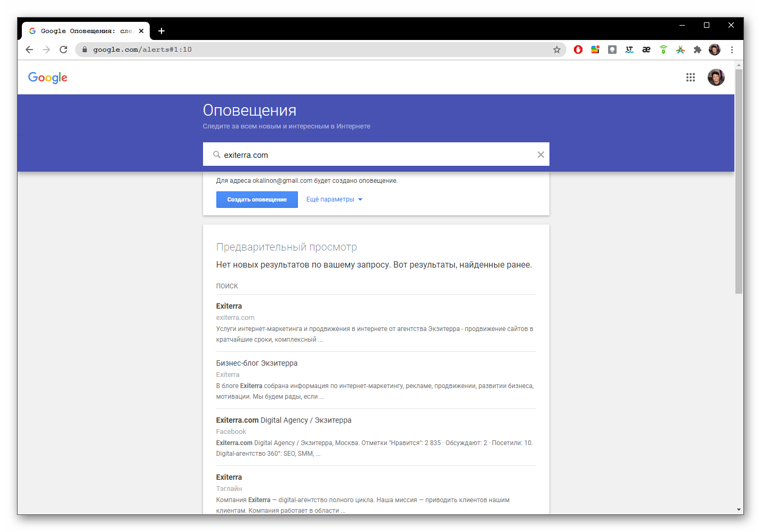Open a new browser tab
The image size is (761, 532).
161,31
